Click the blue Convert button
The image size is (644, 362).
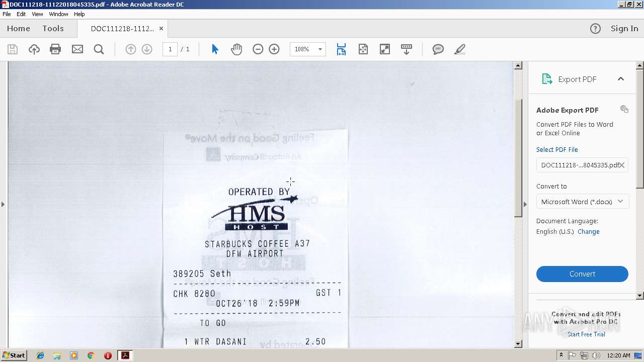pos(582,274)
